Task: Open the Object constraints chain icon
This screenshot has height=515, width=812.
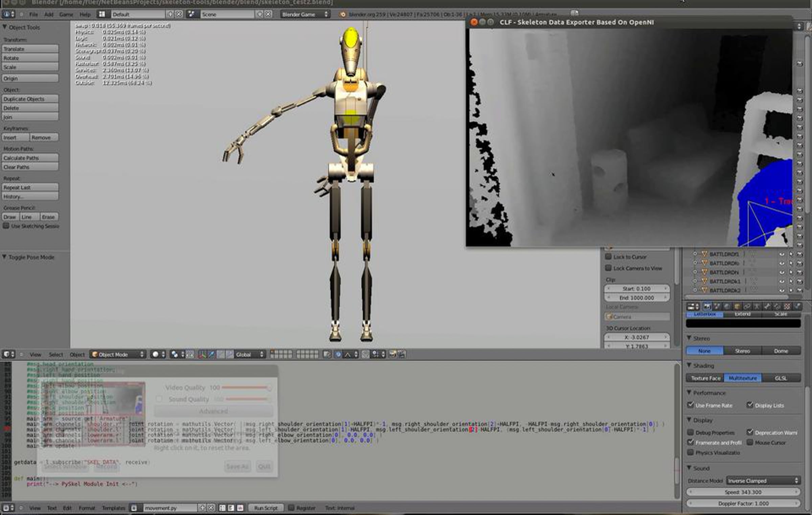Action: pyautogui.click(x=747, y=306)
